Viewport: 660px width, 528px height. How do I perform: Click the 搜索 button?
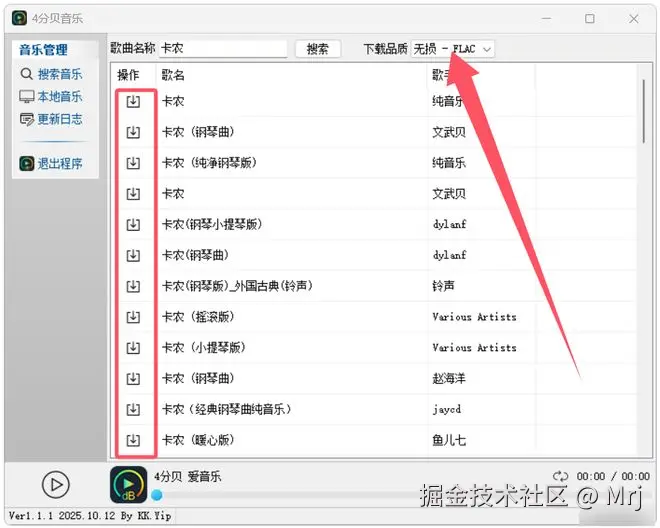317,49
